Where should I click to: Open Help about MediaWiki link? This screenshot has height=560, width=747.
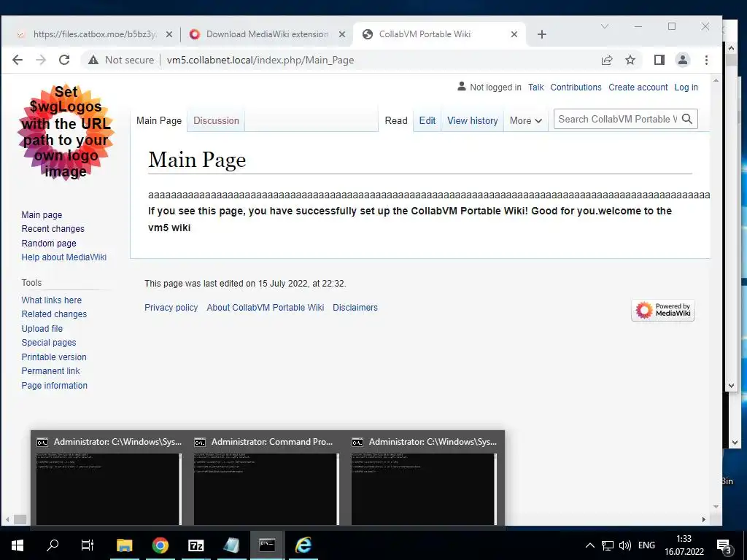(64, 257)
